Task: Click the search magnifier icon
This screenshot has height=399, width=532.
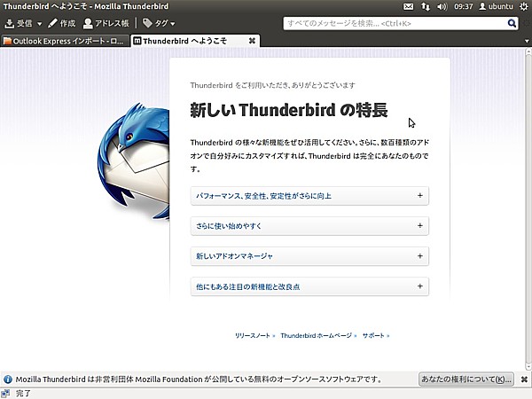Action: click(x=512, y=23)
